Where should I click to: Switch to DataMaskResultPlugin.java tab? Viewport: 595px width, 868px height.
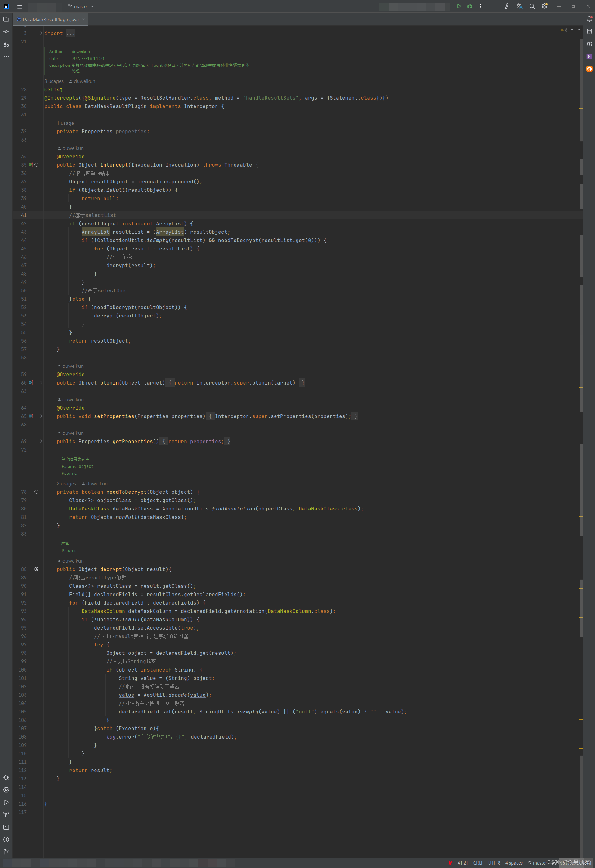(50, 20)
